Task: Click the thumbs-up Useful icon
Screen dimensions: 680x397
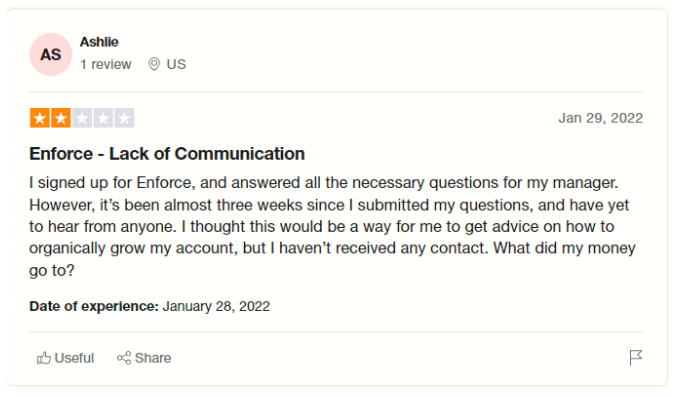Action: pyautogui.click(x=44, y=358)
